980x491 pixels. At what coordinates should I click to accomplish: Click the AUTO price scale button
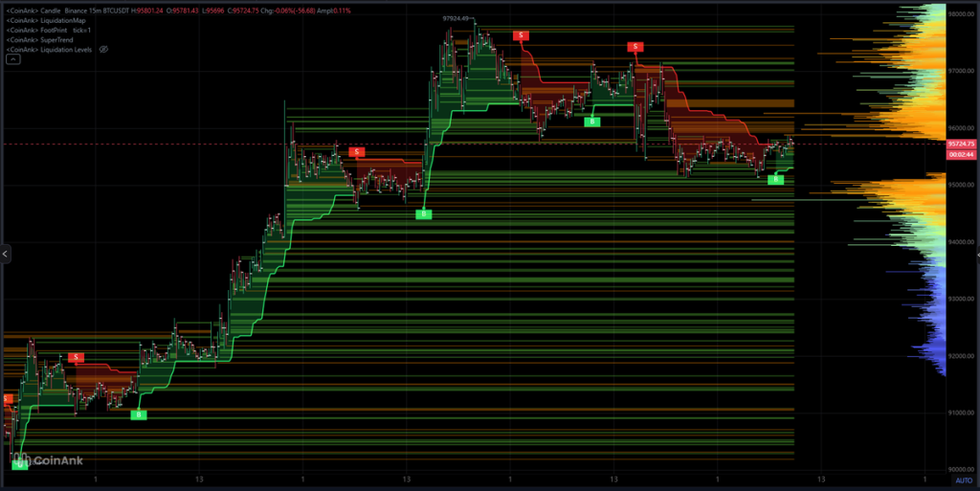click(962, 479)
